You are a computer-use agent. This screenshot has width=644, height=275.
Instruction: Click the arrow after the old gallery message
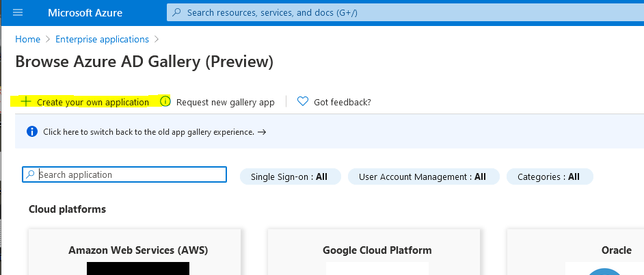pos(262,132)
